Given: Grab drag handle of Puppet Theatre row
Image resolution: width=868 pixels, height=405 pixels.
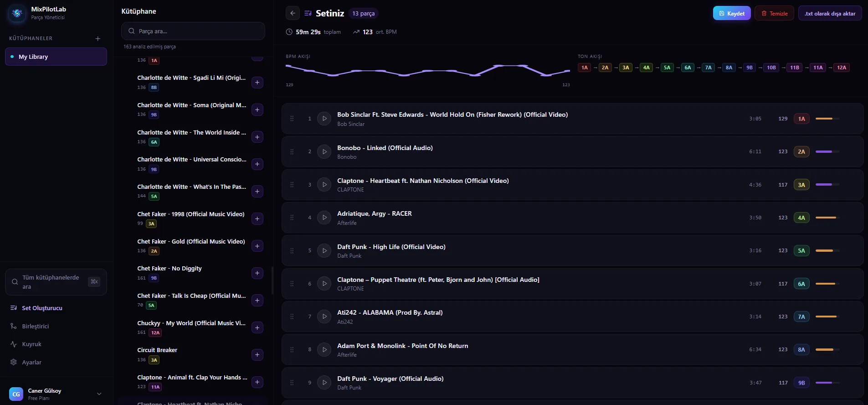Looking at the screenshot, I should [292, 284].
